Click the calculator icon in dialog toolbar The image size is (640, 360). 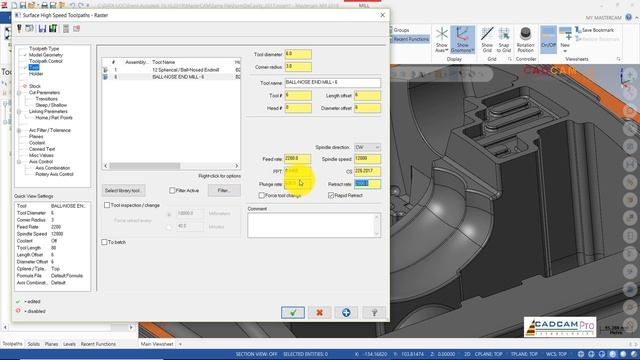66,29
